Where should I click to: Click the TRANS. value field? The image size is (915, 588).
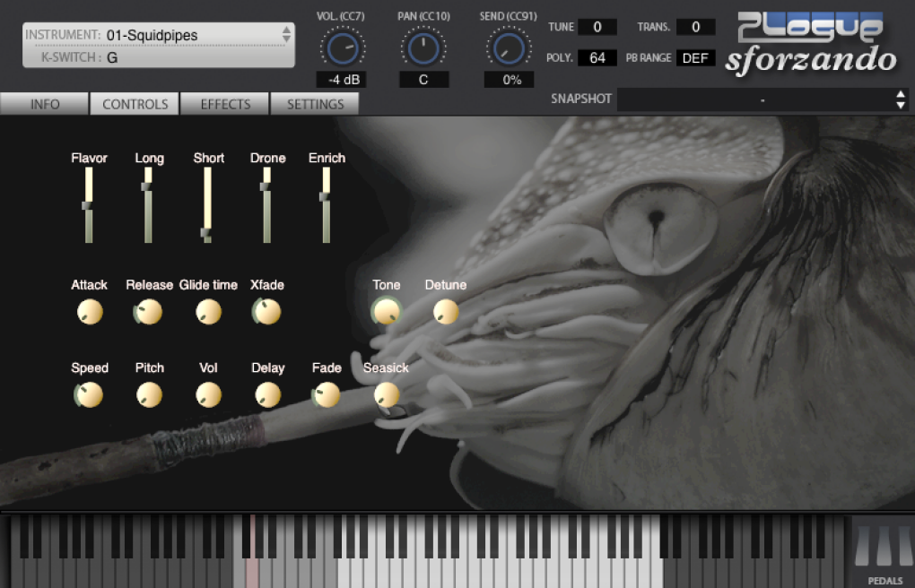pos(695,27)
